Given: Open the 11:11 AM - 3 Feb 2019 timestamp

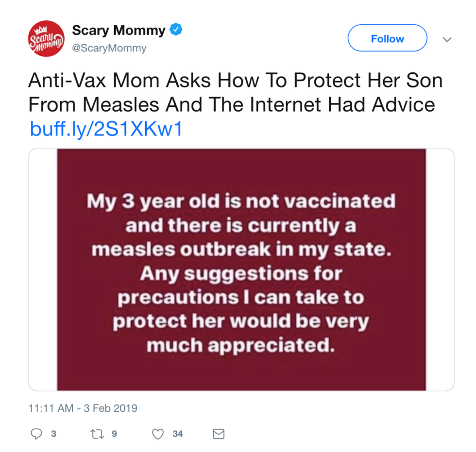Looking at the screenshot, I should tap(83, 408).
